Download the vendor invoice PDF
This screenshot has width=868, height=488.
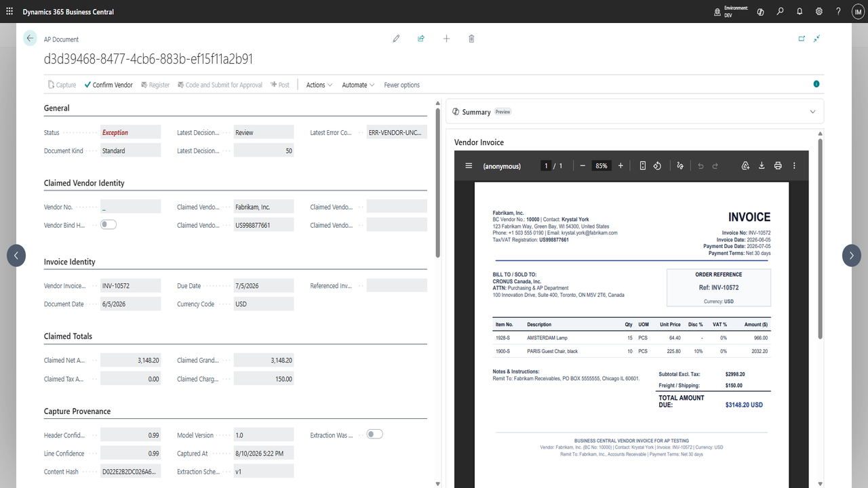(762, 165)
